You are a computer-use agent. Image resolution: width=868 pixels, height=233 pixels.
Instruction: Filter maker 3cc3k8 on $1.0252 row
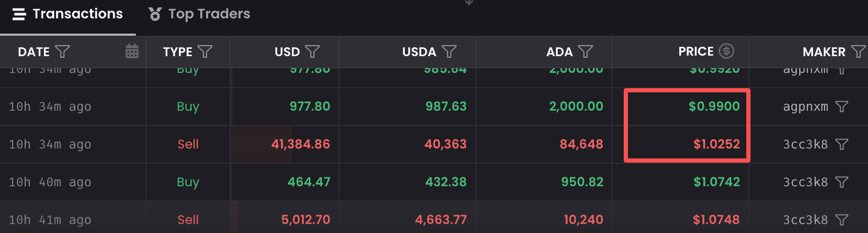(x=842, y=144)
